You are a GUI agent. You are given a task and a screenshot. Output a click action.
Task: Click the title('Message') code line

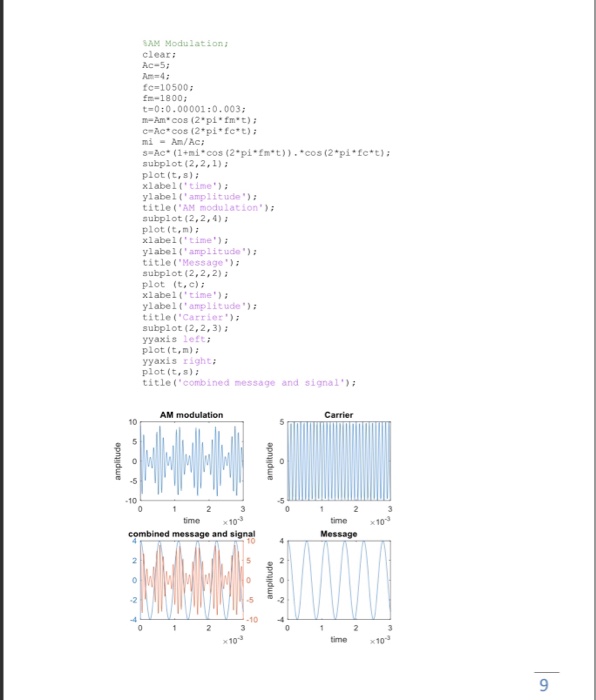(191, 262)
